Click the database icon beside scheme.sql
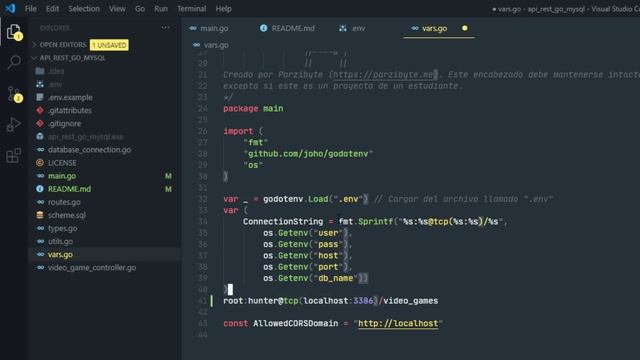 point(40,215)
